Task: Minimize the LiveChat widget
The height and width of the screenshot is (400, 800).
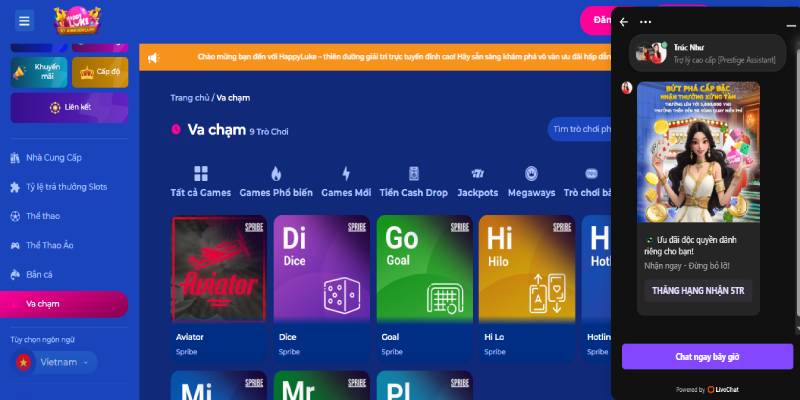Action: [790, 24]
